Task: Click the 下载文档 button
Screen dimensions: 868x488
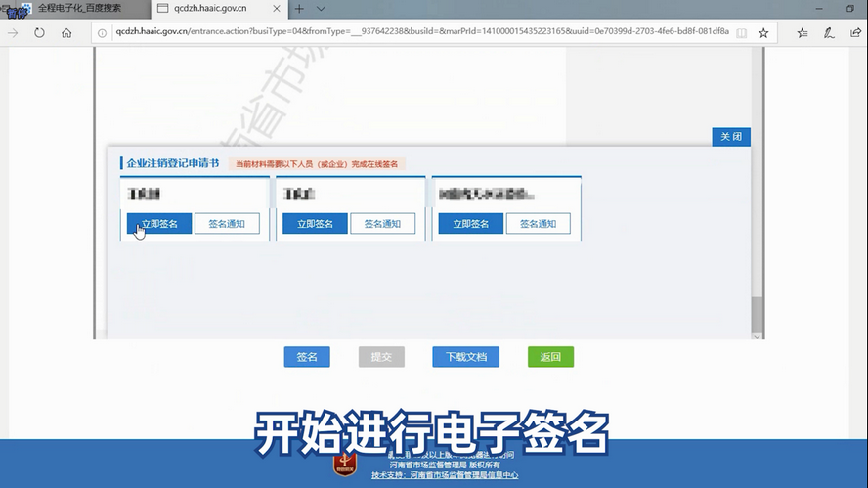Action: [x=465, y=357]
